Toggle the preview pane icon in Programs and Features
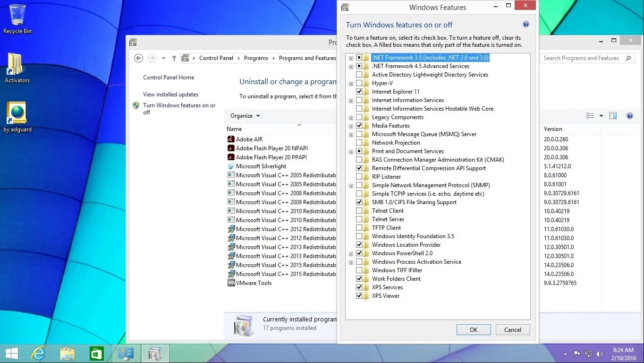 pyautogui.click(x=613, y=116)
